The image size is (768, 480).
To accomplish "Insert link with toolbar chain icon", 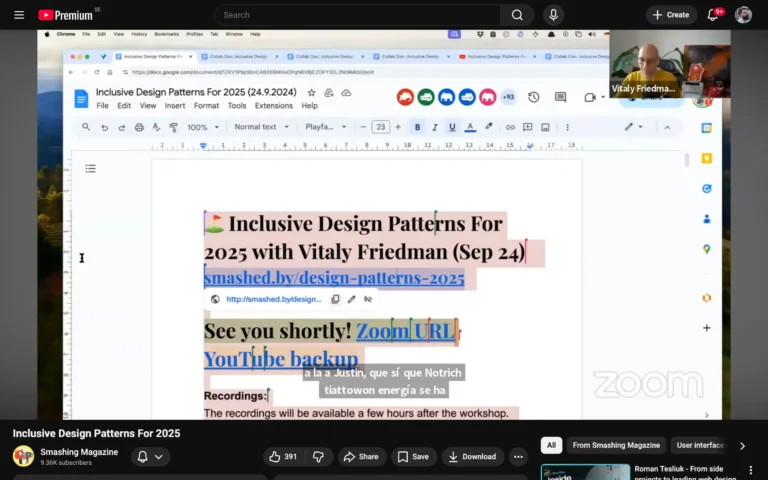I will pos(510,127).
